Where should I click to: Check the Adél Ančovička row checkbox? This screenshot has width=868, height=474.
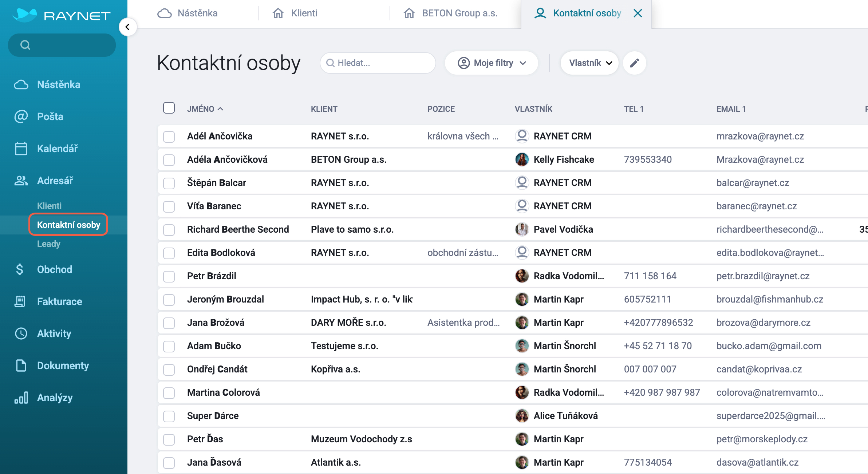pos(169,137)
